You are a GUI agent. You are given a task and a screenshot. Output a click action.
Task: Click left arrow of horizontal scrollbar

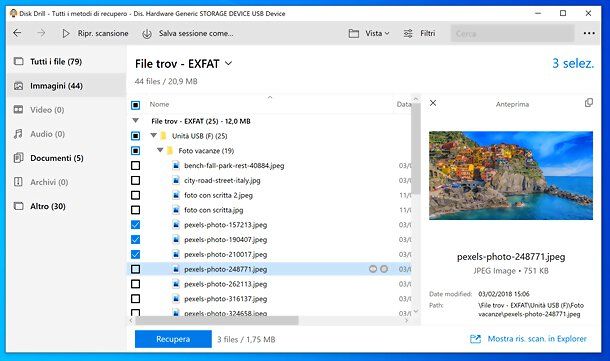click(x=131, y=321)
